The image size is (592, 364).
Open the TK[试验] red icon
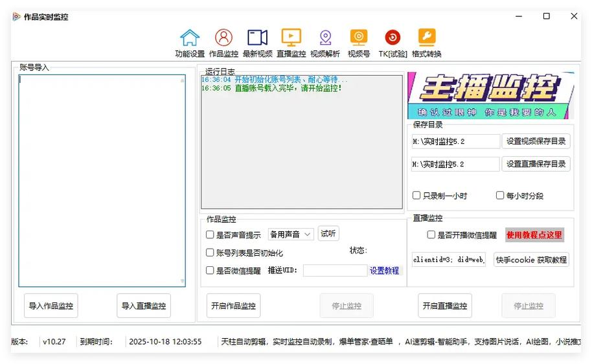(393, 38)
